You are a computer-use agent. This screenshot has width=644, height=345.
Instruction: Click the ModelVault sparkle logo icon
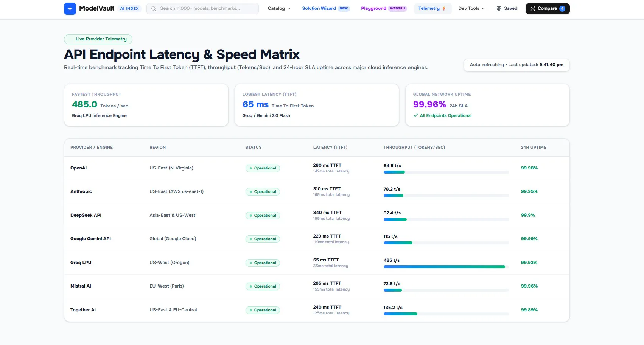(x=70, y=9)
